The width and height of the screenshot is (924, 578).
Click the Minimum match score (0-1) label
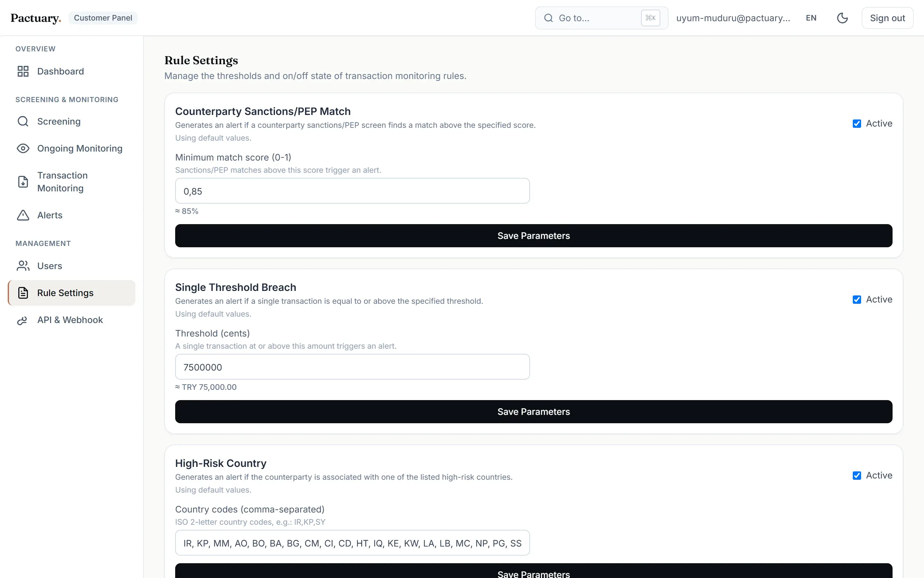coord(233,157)
